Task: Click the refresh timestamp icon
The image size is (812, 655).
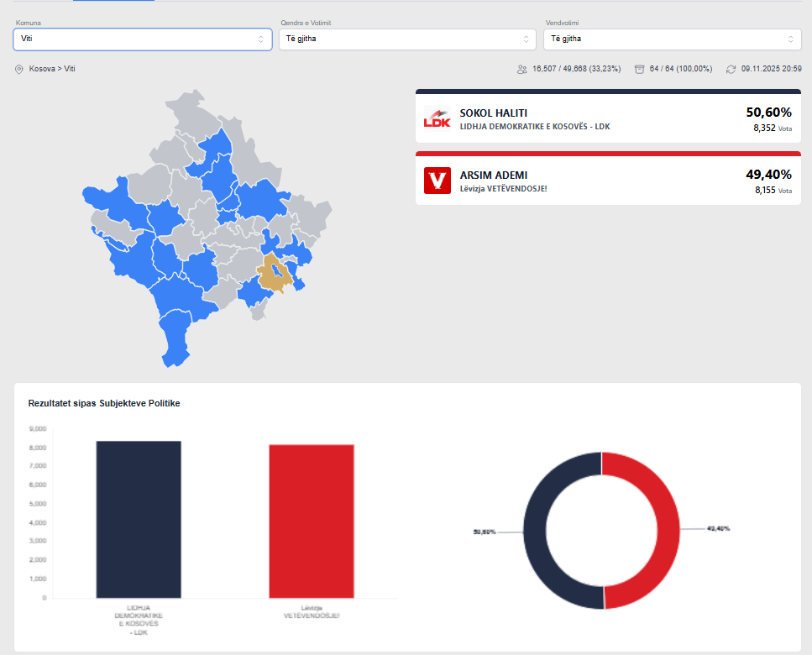Action: 731,69
